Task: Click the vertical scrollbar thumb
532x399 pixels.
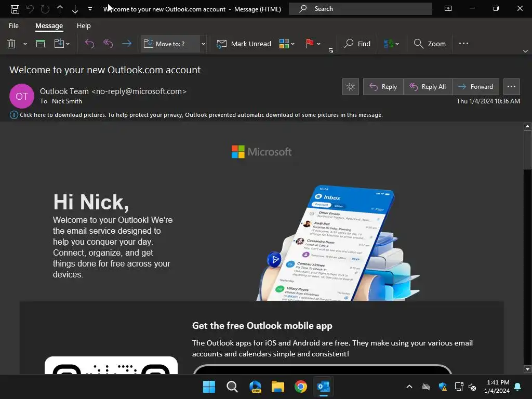Action: coord(527,149)
